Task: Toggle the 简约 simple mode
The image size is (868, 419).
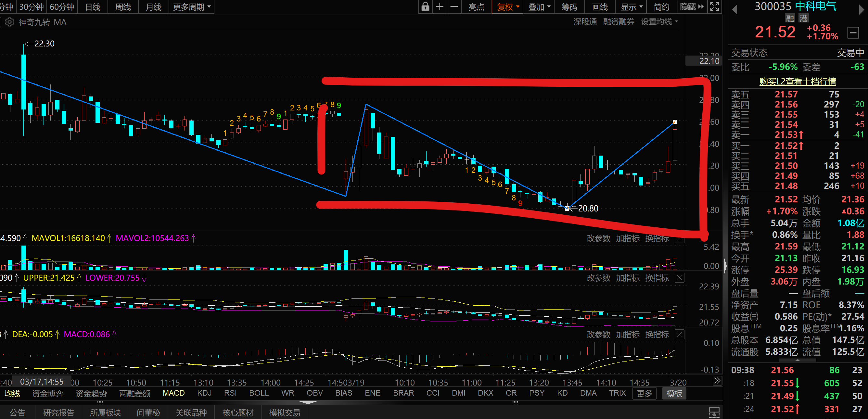Action: pos(661,7)
